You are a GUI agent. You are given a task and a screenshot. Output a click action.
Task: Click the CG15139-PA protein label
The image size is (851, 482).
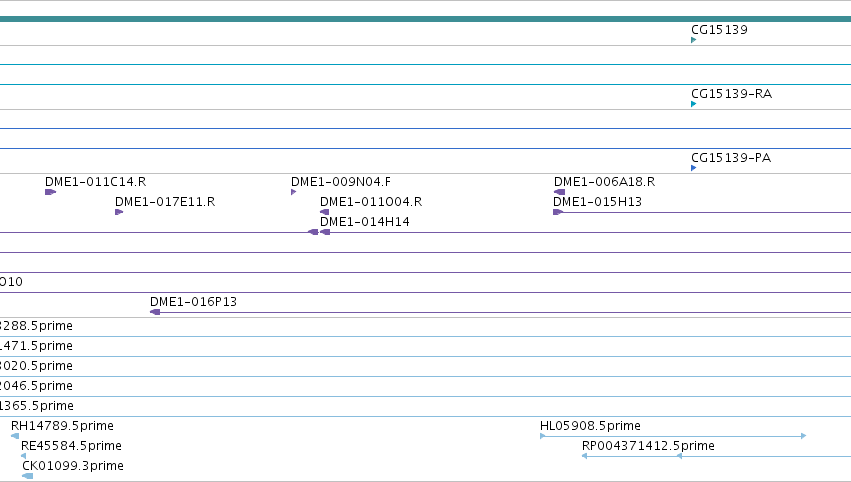tap(731, 158)
